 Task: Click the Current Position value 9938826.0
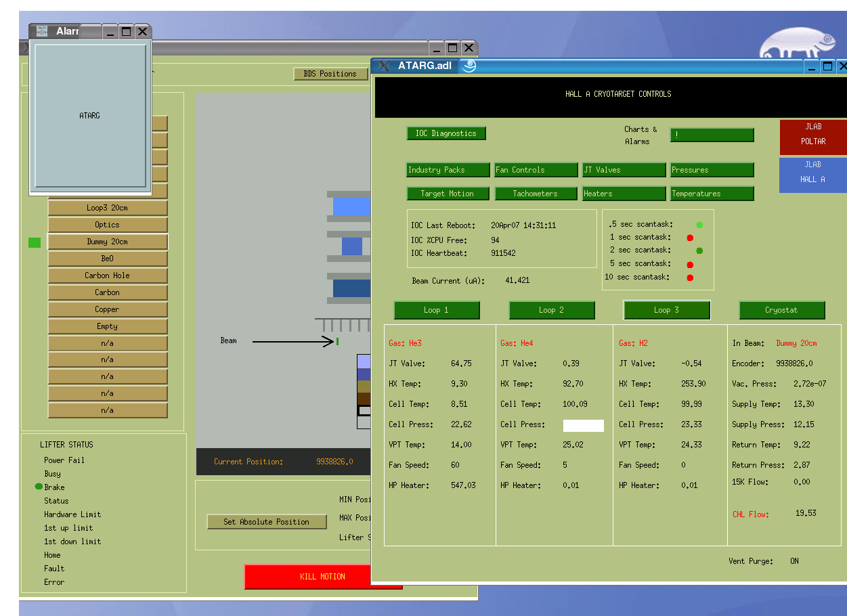(334, 462)
